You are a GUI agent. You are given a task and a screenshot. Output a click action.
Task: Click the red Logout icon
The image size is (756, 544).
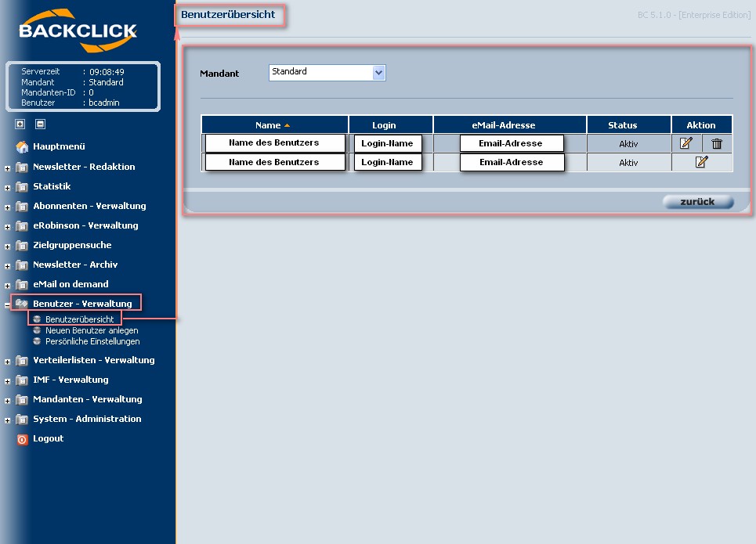click(x=22, y=439)
